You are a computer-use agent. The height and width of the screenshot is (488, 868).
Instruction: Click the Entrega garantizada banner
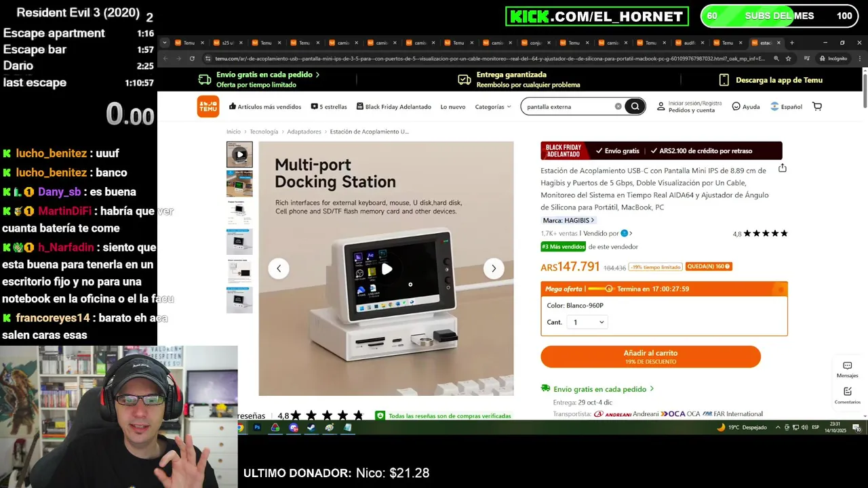(519, 79)
